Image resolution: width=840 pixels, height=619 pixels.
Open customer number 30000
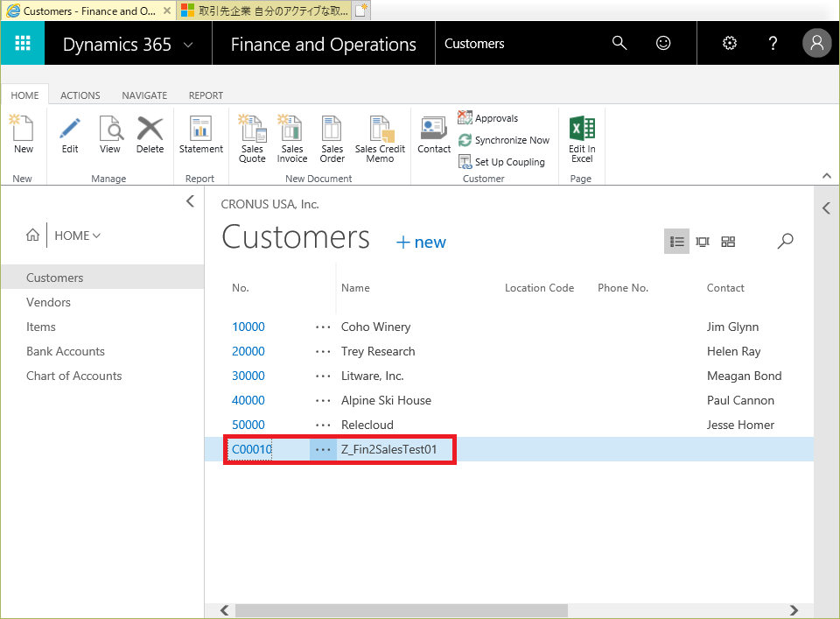[248, 376]
